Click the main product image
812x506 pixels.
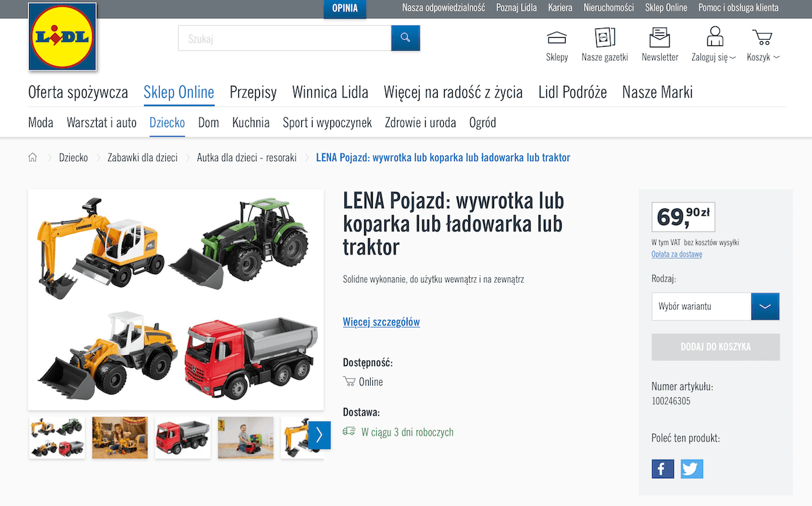pyautogui.click(x=176, y=300)
